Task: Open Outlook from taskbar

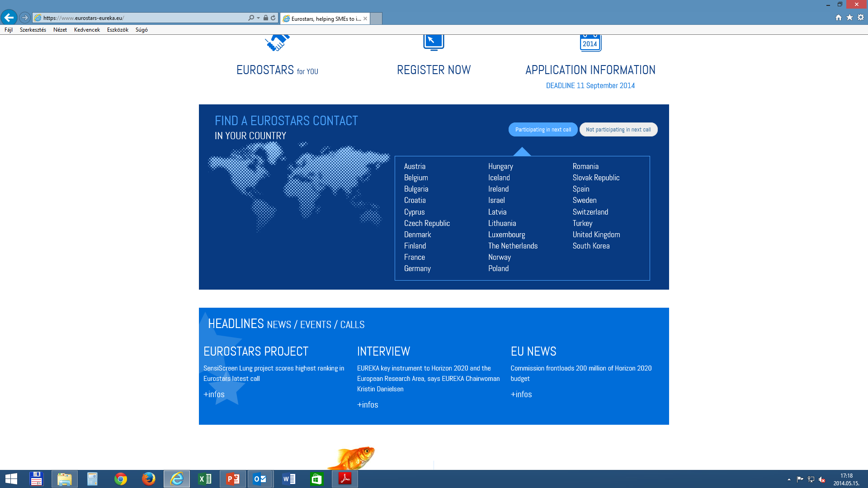Action: click(260, 479)
